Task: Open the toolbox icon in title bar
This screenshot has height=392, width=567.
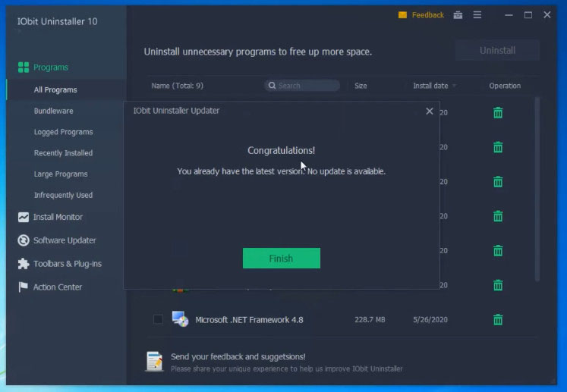Action: [x=458, y=15]
